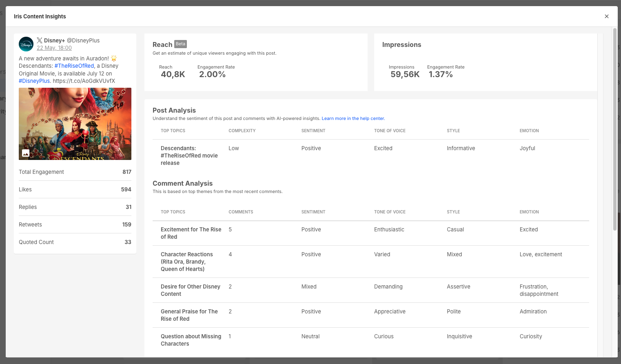Viewport: 621px width, 364px height.
Task: Click the Replies count 31
Action: tap(129, 207)
